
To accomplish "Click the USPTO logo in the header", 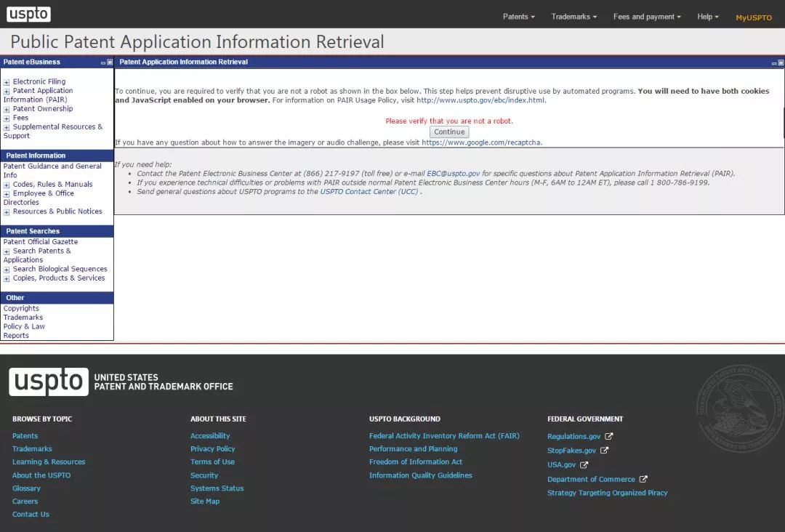I will [x=29, y=15].
